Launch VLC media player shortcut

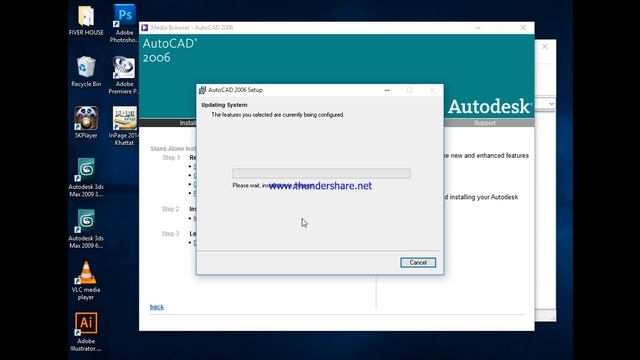coord(86,280)
